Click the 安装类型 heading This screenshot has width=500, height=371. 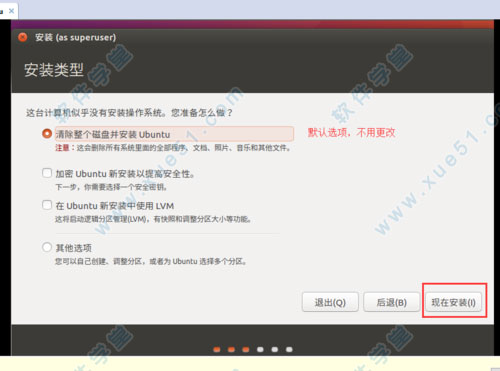point(54,70)
